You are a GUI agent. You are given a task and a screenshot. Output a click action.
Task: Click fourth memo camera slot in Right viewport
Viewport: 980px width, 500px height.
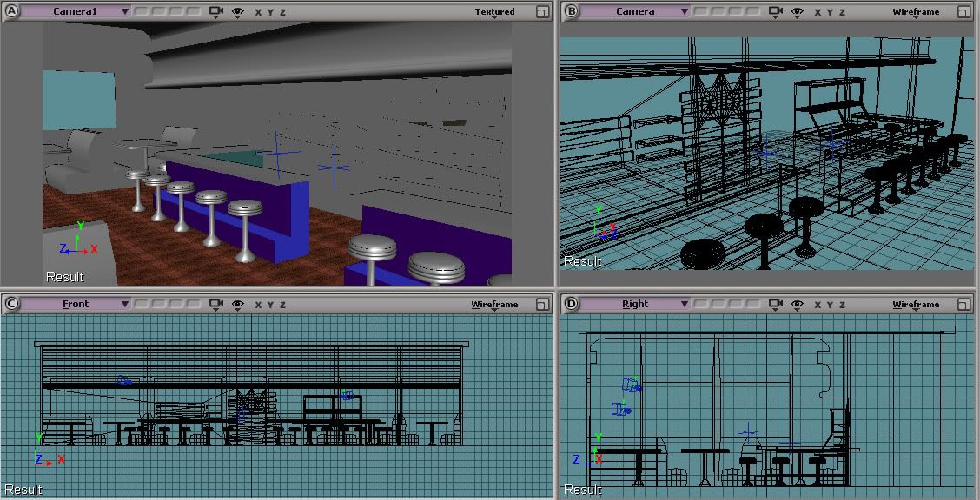pos(753,304)
